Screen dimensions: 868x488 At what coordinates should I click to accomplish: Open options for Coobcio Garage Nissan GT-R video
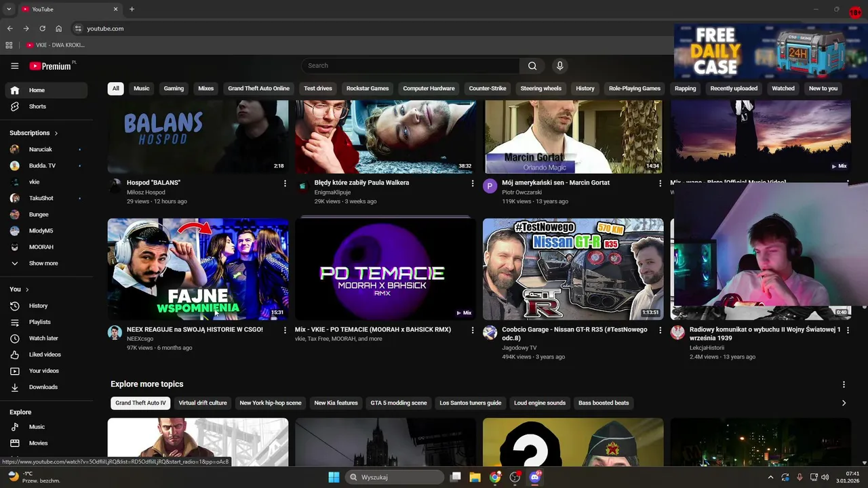(x=660, y=330)
